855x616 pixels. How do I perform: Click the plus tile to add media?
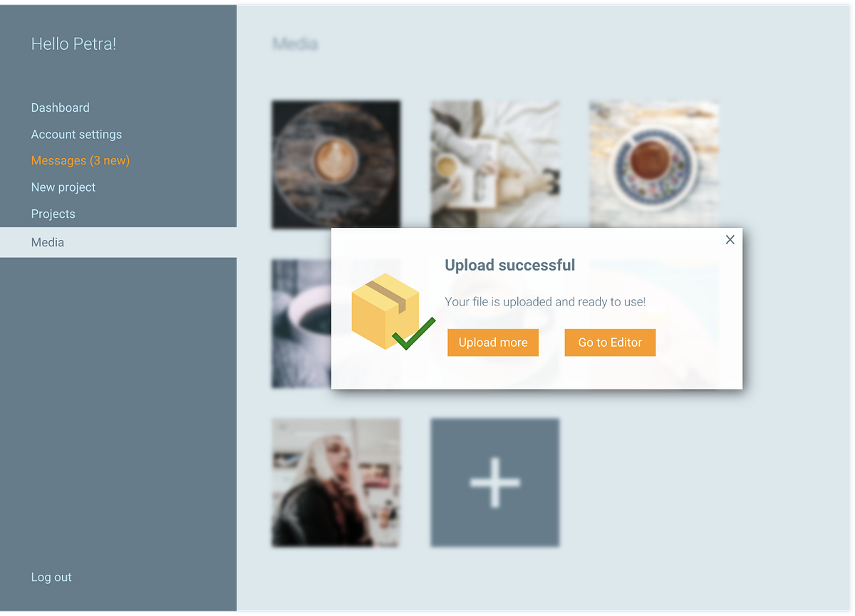click(x=495, y=483)
